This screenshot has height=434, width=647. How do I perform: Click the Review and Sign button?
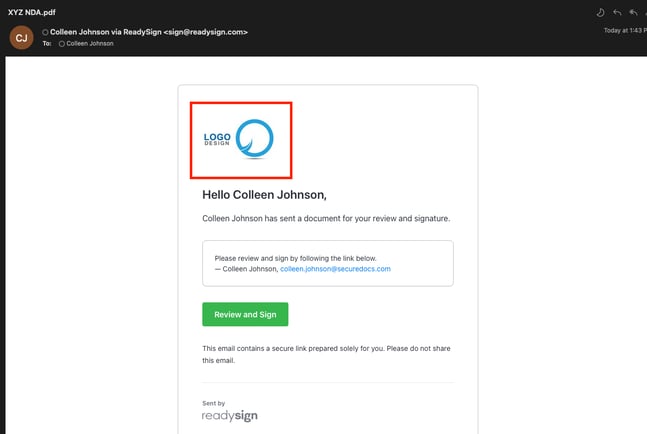pyautogui.click(x=245, y=314)
